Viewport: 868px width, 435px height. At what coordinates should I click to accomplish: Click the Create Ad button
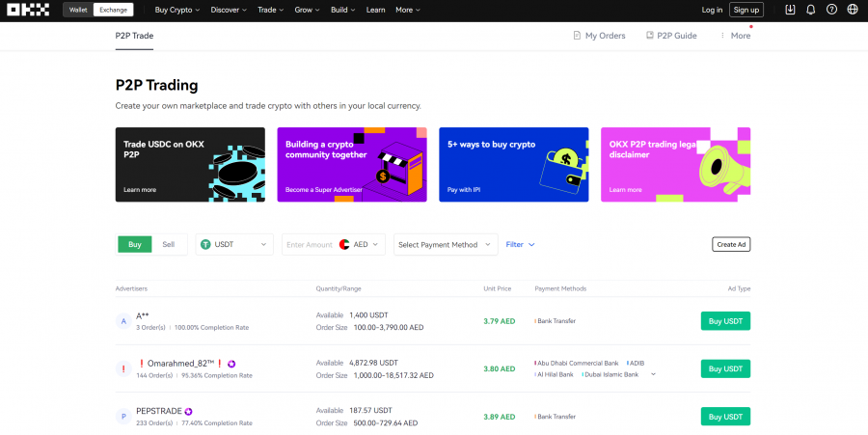[x=731, y=244]
